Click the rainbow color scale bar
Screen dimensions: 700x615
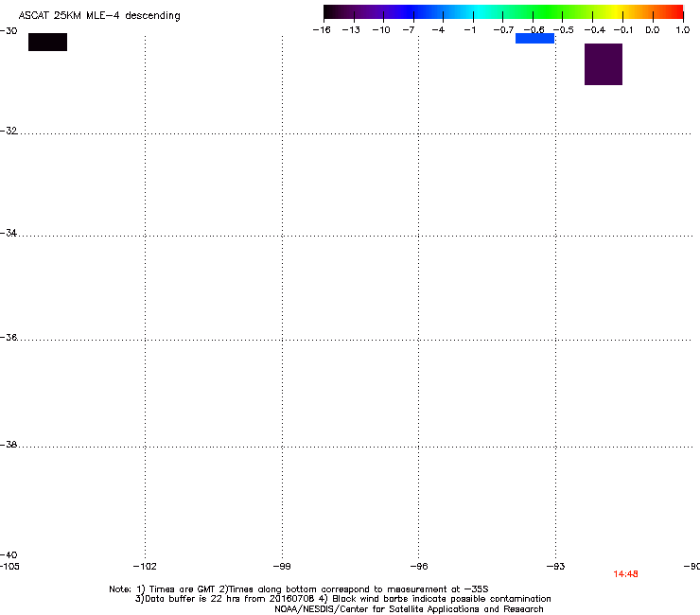click(503, 12)
